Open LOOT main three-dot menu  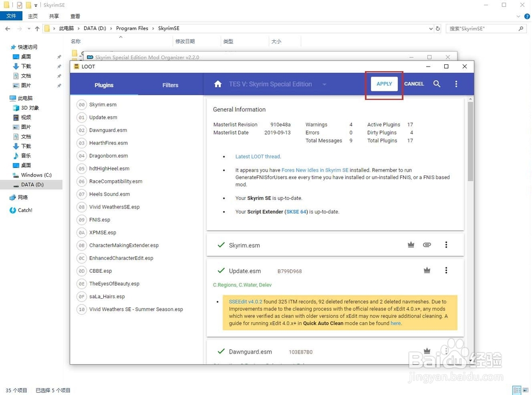coord(456,84)
